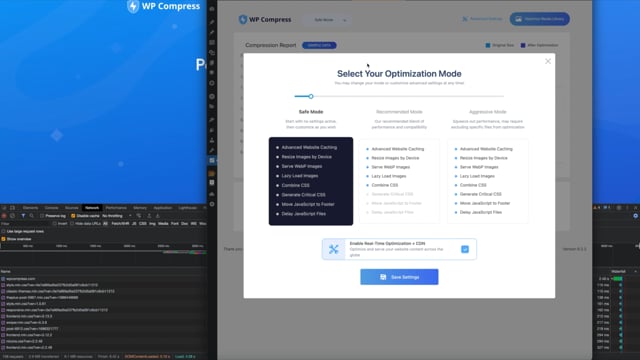
Task: Click the import HAR upload icon
Action: pyautogui.click(x=149, y=216)
